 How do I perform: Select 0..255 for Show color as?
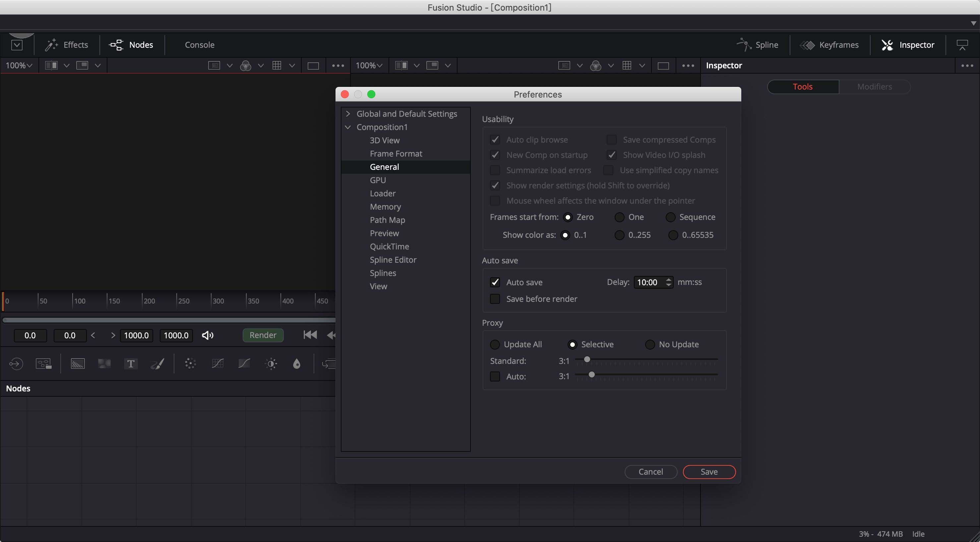(619, 235)
